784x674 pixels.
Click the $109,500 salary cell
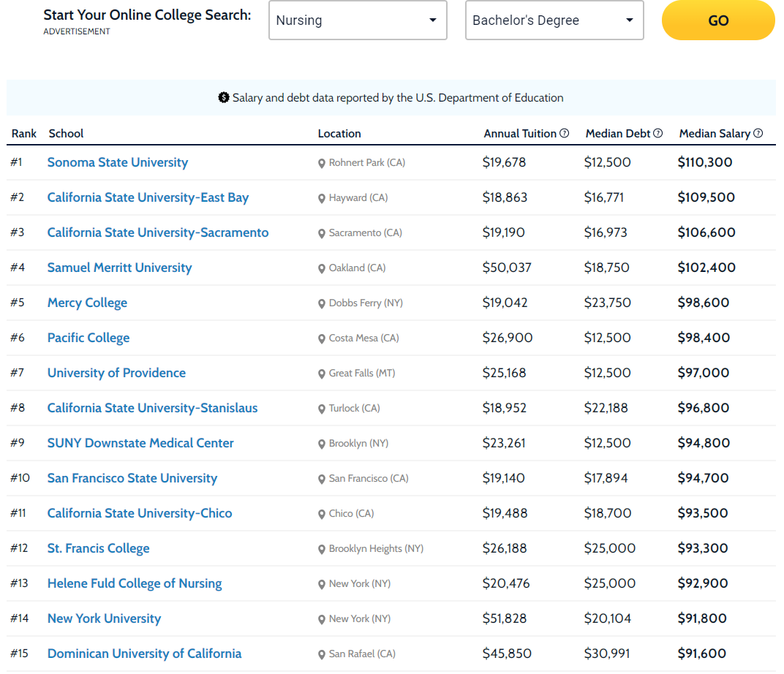[706, 197]
